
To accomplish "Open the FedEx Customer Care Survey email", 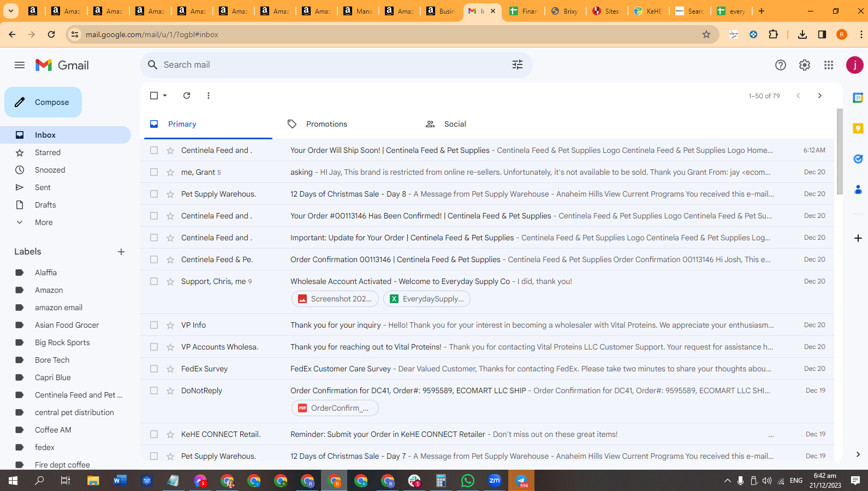I will (x=487, y=369).
